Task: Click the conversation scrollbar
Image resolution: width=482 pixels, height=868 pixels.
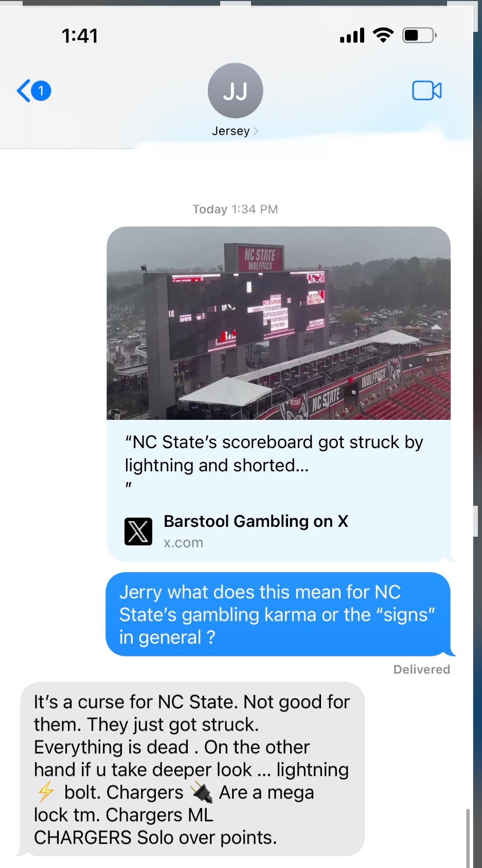Action: (468, 838)
